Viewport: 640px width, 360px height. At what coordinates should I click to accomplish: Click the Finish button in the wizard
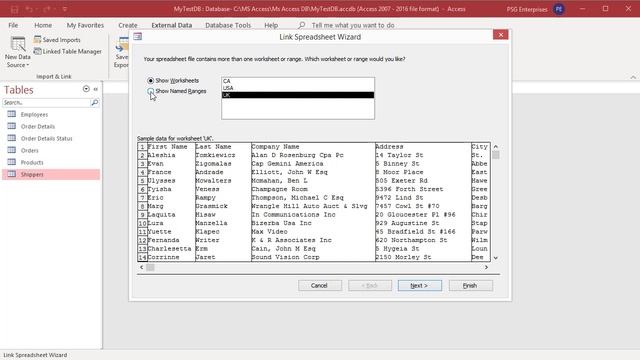click(470, 285)
